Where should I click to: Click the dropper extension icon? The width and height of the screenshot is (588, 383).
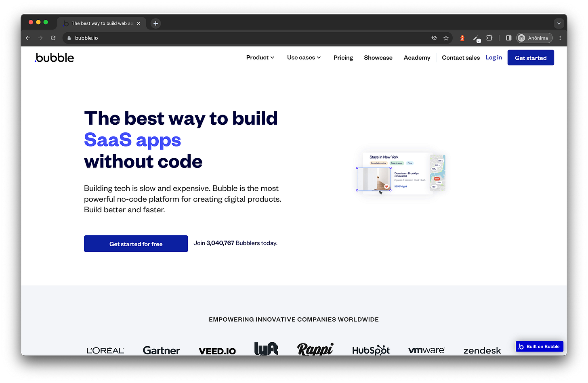pos(477,38)
